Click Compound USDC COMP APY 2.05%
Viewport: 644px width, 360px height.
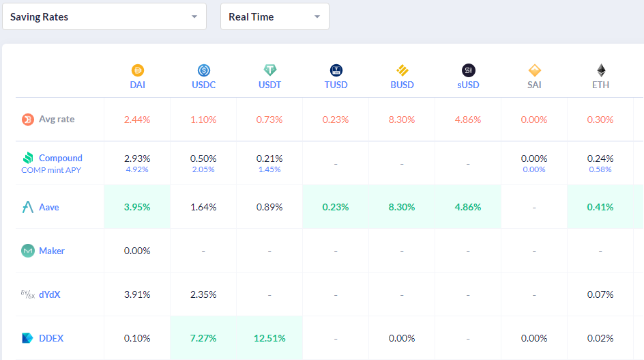(203, 169)
